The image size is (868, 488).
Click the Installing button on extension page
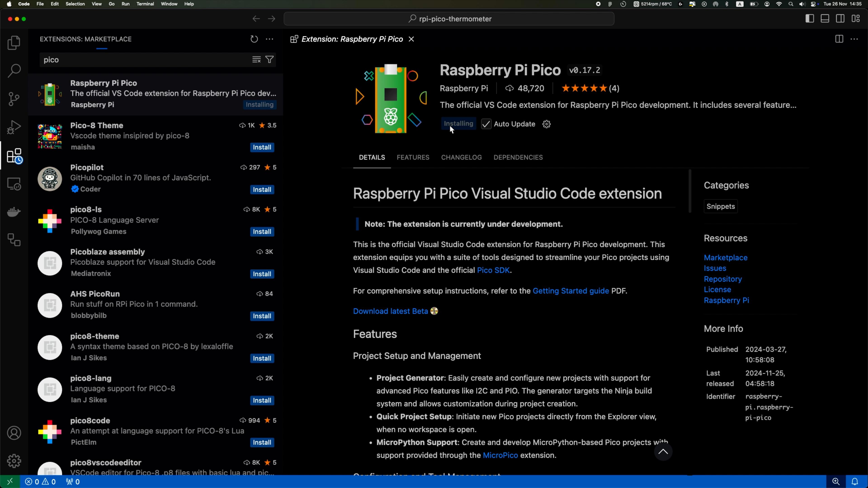(458, 124)
